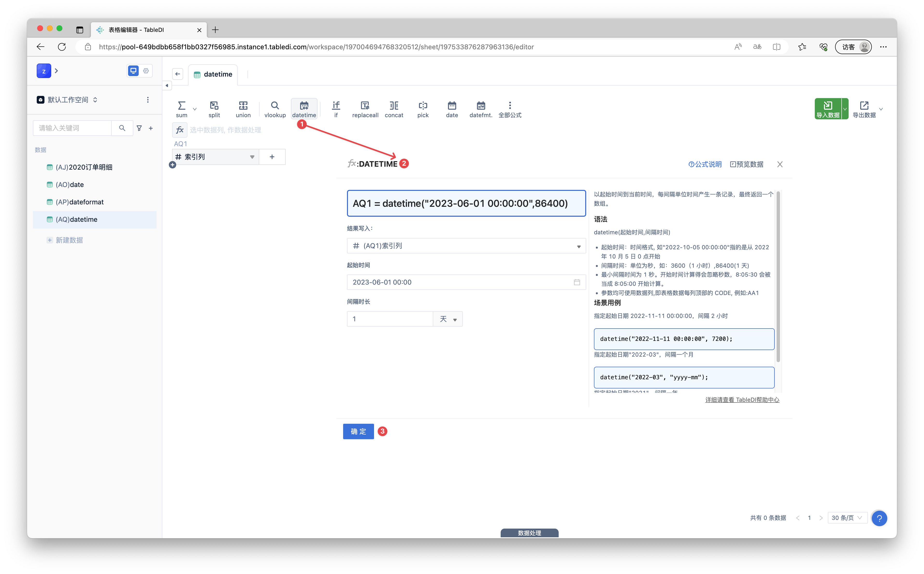Click the workspace Z avatar icon
This screenshot has height=574, width=924.
44,71
